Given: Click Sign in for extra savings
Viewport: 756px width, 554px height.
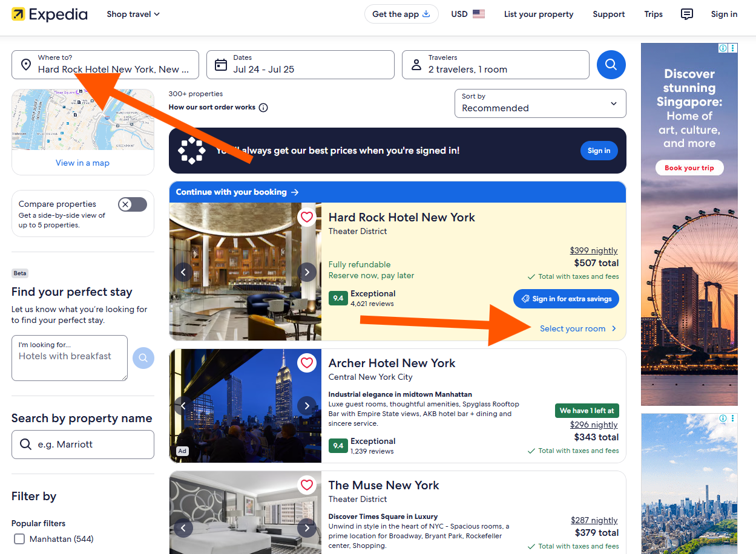Looking at the screenshot, I should (x=566, y=299).
